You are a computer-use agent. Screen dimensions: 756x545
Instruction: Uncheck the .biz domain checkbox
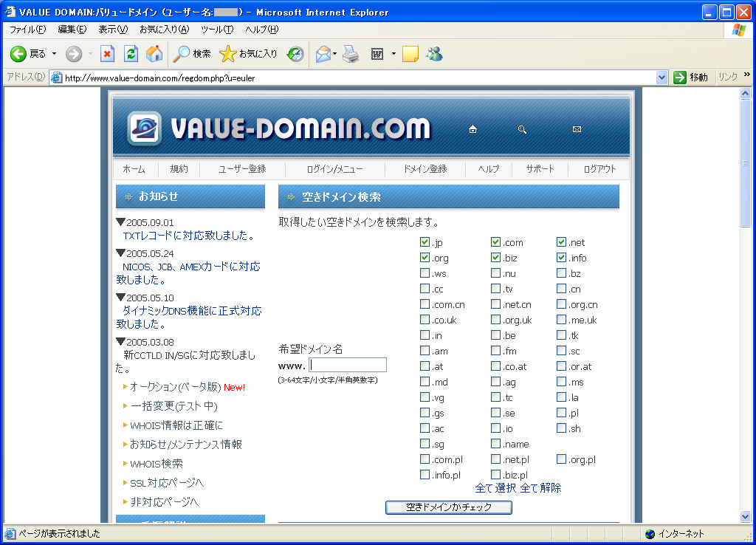point(495,258)
